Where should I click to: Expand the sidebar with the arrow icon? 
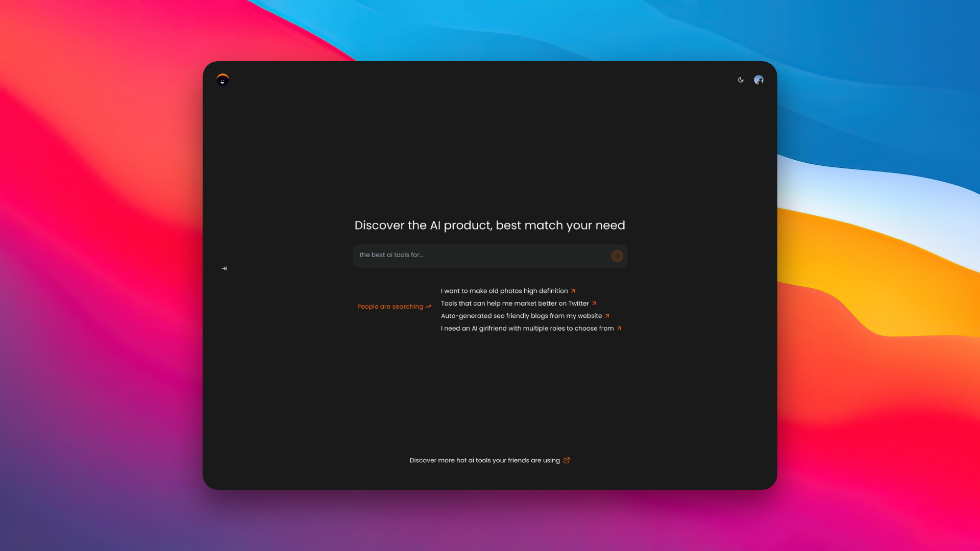click(225, 268)
